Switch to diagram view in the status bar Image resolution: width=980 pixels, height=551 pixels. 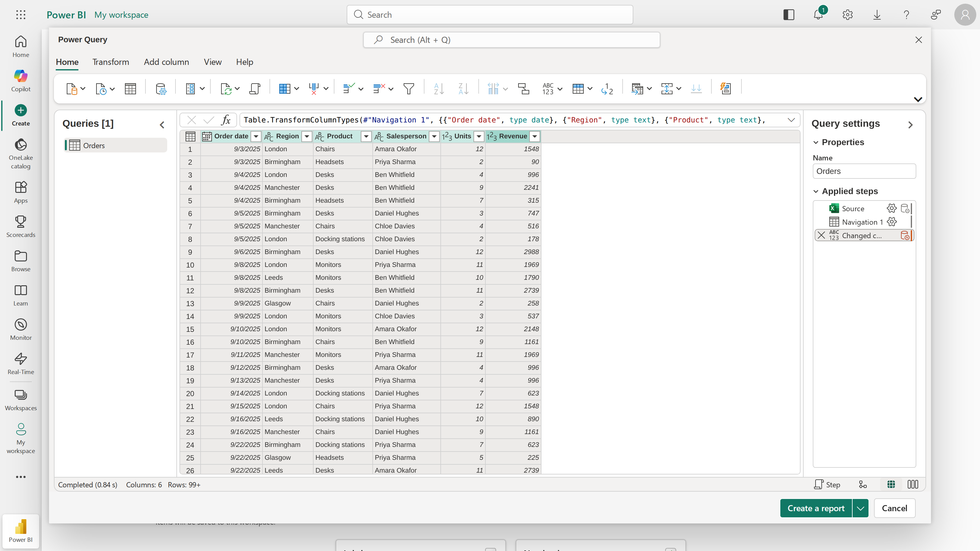(x=863, y=485)
